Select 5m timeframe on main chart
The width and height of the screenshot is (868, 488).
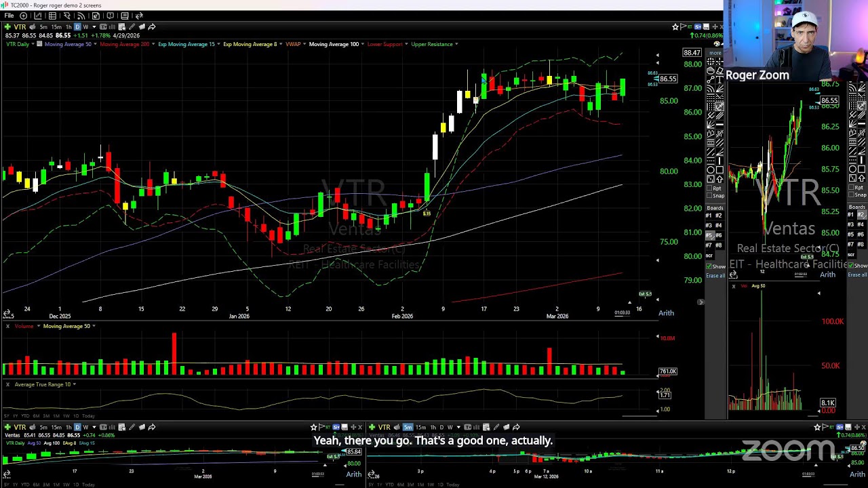43,27
